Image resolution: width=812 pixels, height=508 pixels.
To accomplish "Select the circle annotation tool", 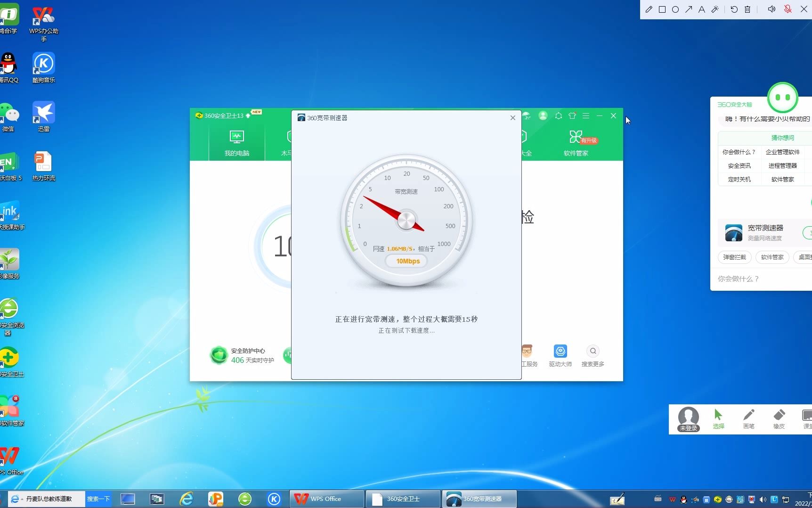I will tap(675, 9).
